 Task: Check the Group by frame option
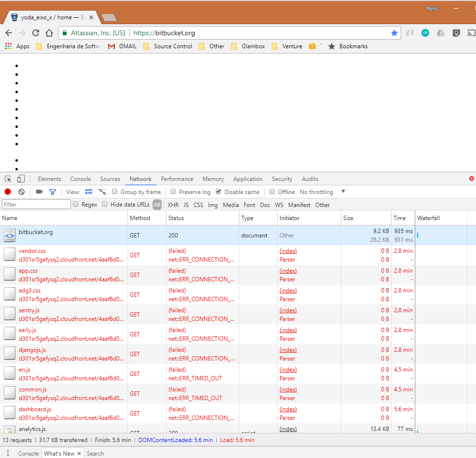(x=115, y=192)
